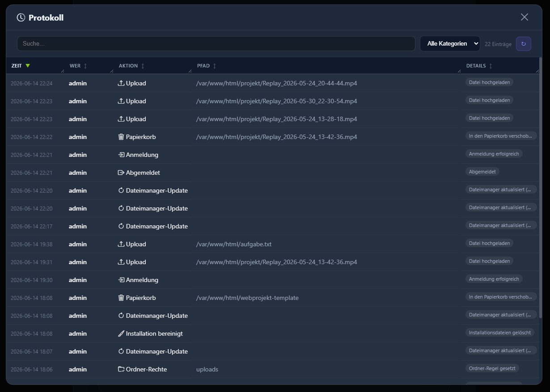Click the Ordner-Rechte folder icon
Screen dimensions: 550x392
121,369
